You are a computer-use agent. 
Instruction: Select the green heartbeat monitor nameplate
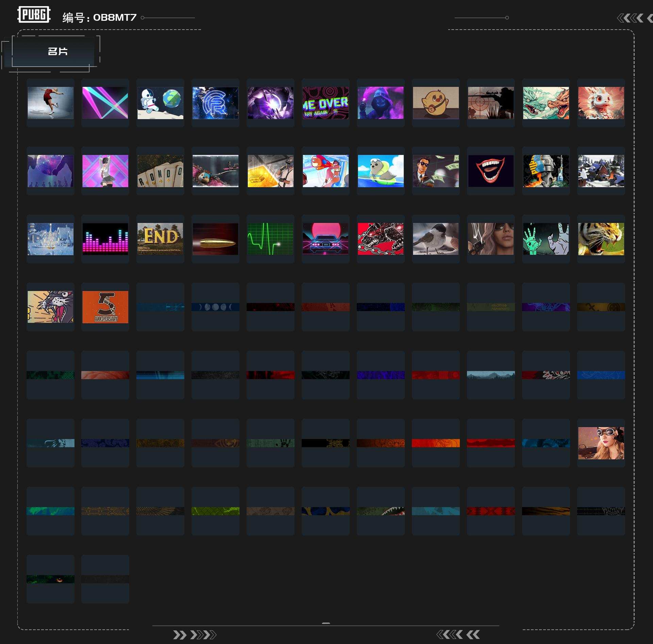(270, 239)
